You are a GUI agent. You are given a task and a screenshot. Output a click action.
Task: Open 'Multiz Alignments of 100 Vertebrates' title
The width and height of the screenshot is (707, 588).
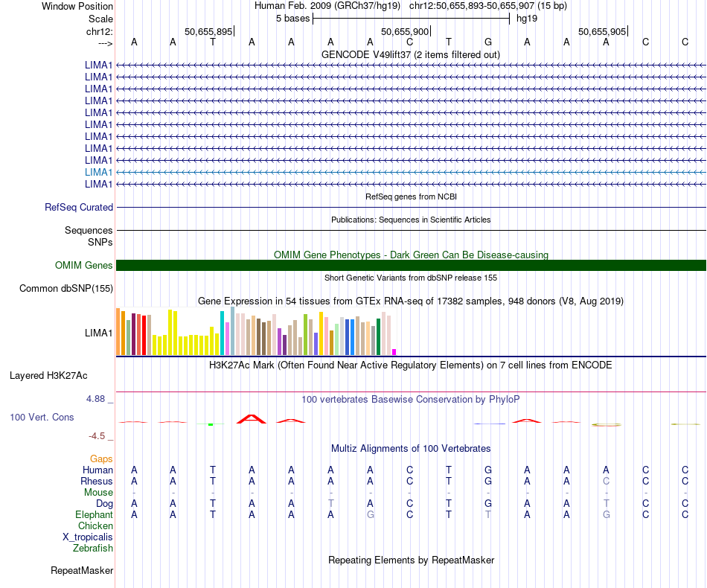tap(411, 448)
